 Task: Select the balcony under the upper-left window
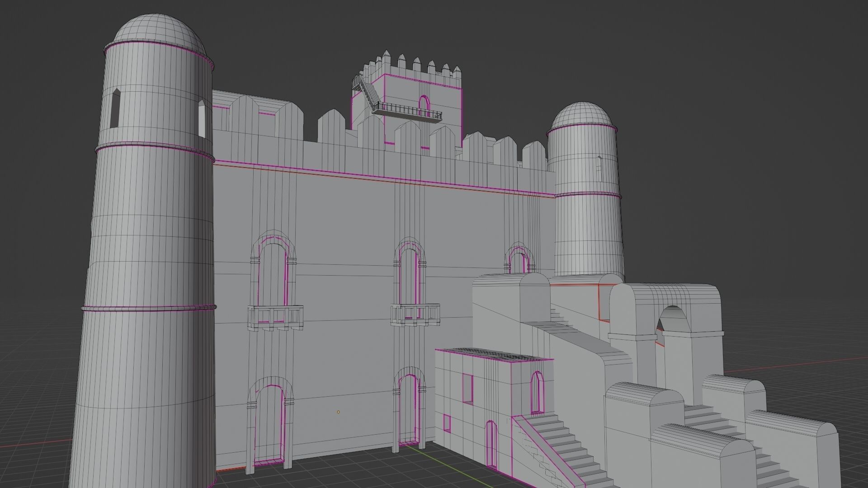coord(275,318)
